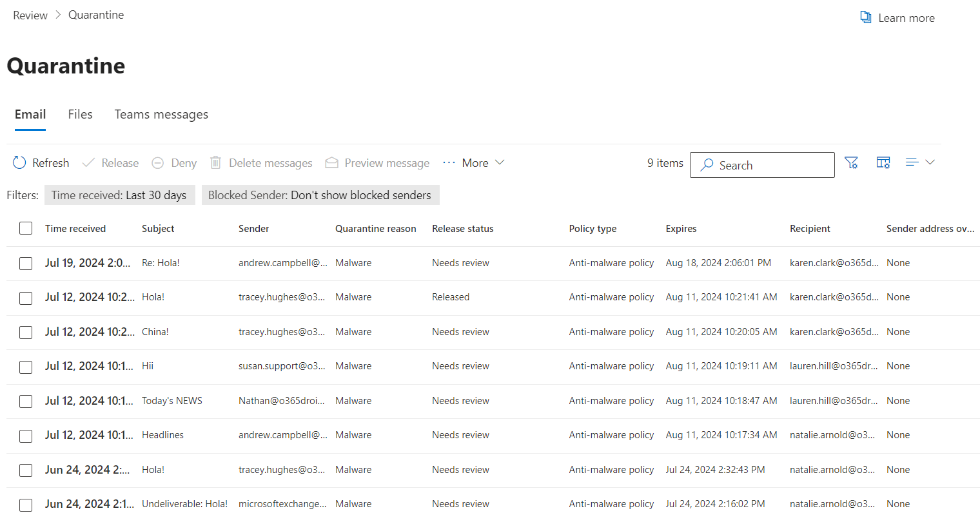Image resolution: width=980 pixels, height=522 pixels.
Task: Tick the checkbox on the Today's NEWS row
Action: coord(26,401)
